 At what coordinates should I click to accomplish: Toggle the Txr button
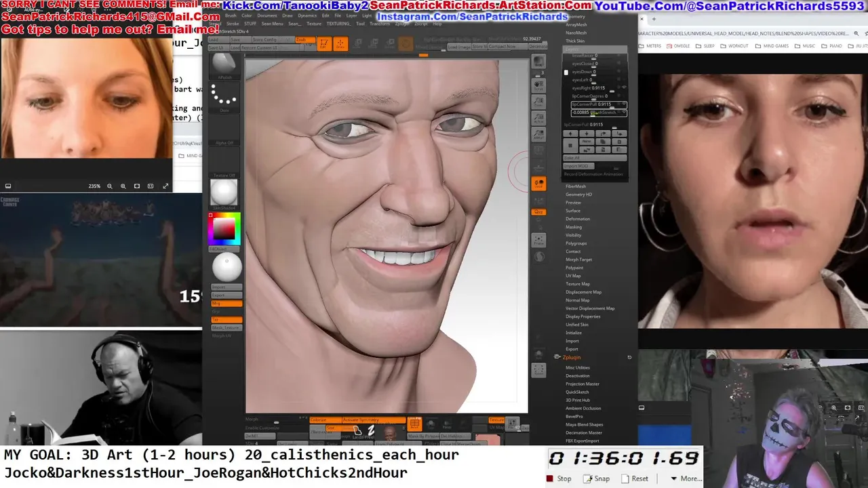(x=226, y=319)
